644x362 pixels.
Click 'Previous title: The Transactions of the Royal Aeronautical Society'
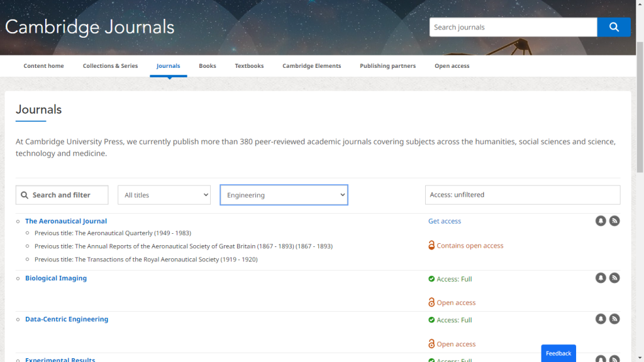click(146, 260)
